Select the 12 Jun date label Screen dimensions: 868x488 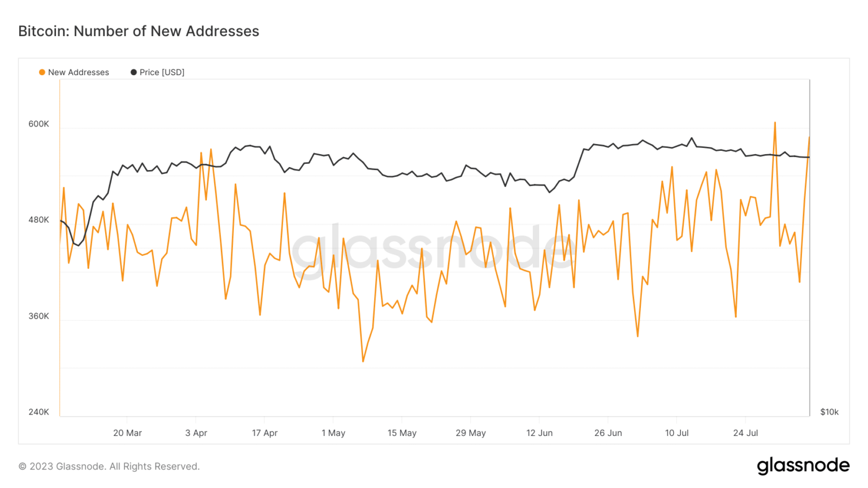[x=539, y=433]
